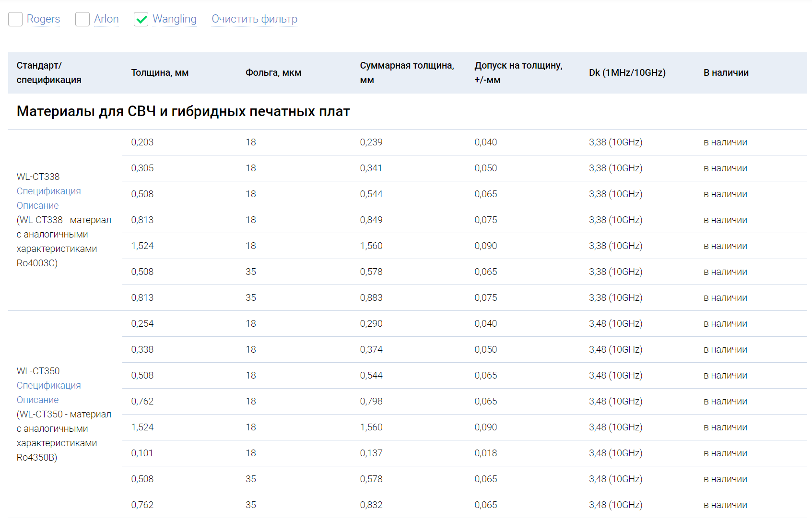Click 'Толщина, мм' column header
The height and width of the screenshot is (522, 812).
click(160, 72)
